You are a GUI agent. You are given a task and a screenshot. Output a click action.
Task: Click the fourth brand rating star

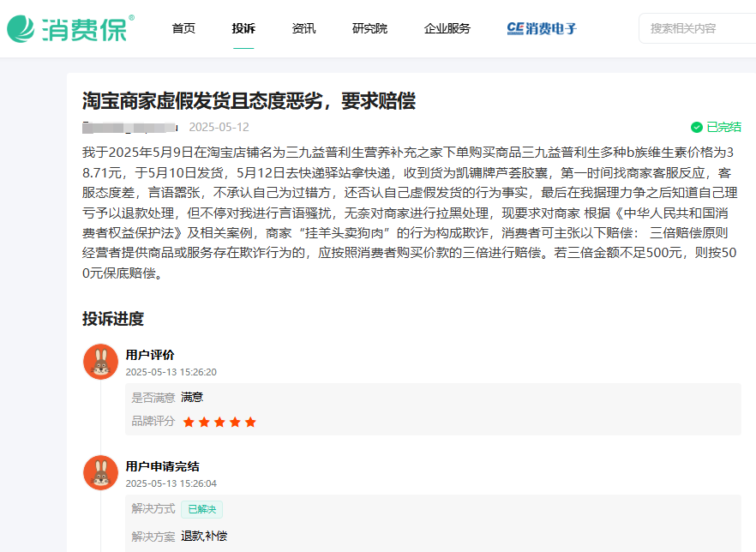(235, 423)
